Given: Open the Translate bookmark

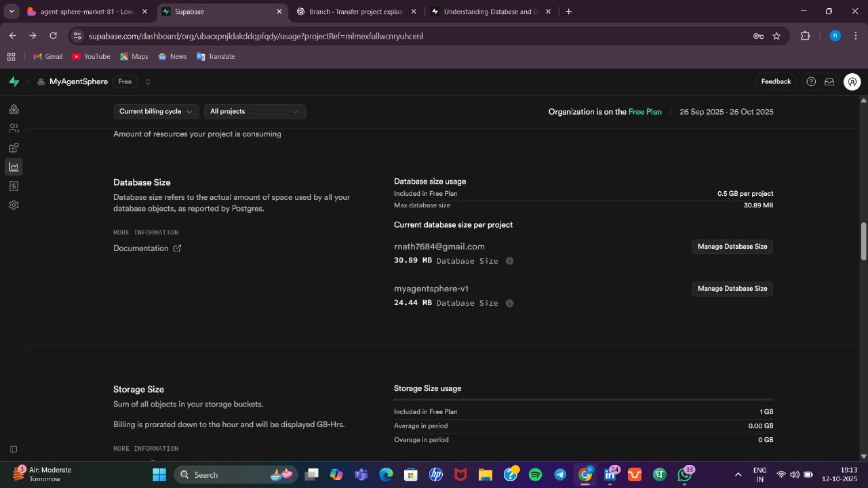Looking at the screenshot, I should [215, 57].
